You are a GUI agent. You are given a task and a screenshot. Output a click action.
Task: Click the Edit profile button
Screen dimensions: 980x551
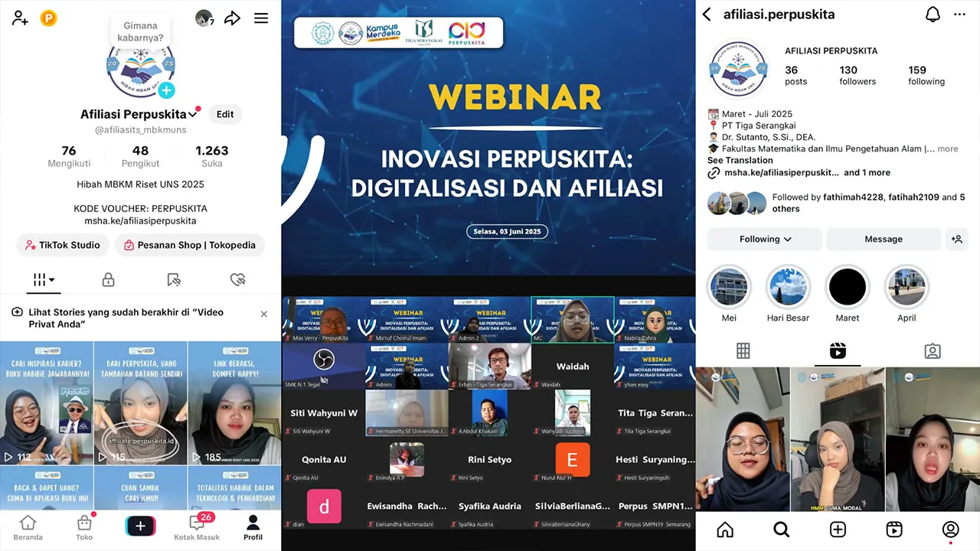(x=224, y=113)
